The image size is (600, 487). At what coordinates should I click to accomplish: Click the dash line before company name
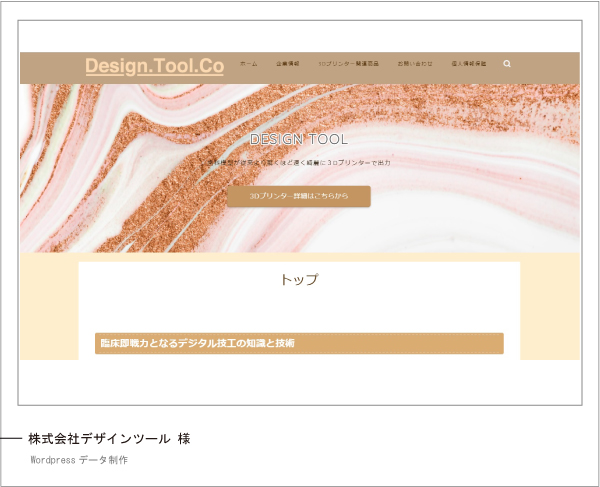click(x=11, y=439)
